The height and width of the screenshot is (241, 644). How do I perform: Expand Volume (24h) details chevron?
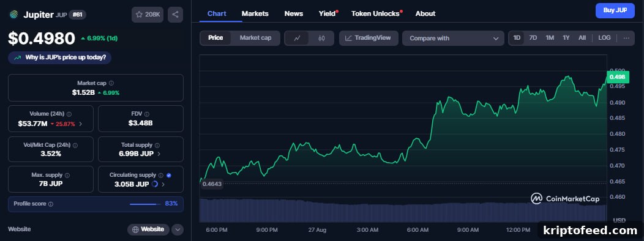pyautogui.click(x=81, y=124)
